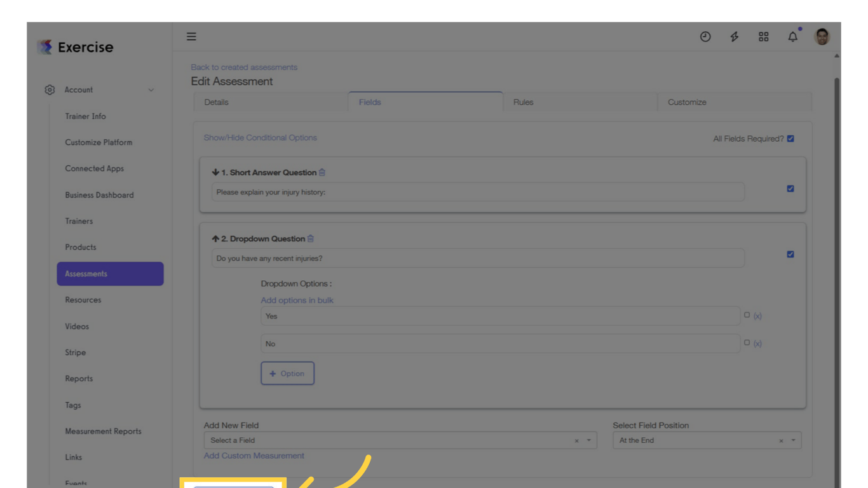Viewport: 868px width, 488px height.
Task: Toggle the checkbox beside the Short Answer Question
Action: click(x=790, y=188)
